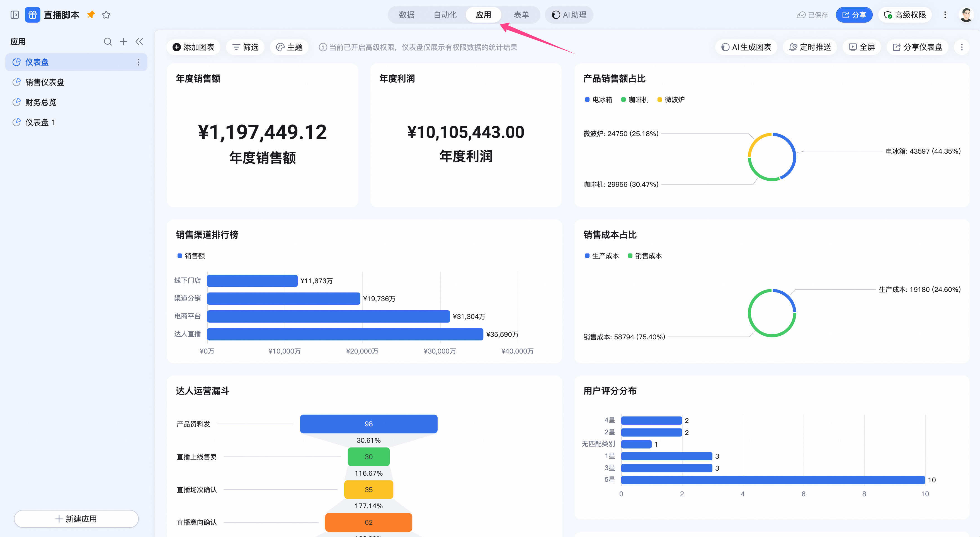The height and width of the screenshot is (537, 980).
Task: Select the 应用 tab
Action: (483, 15)
